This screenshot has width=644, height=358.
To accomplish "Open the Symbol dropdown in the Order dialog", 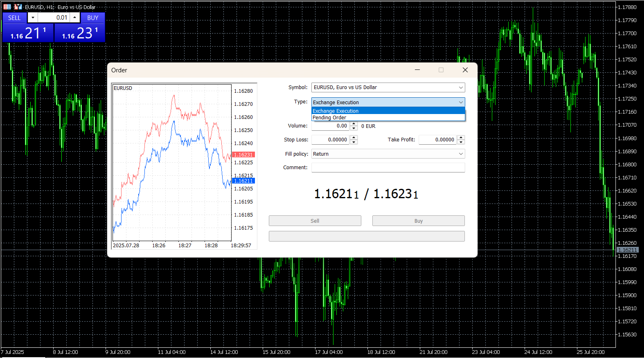I will point(461,87).
